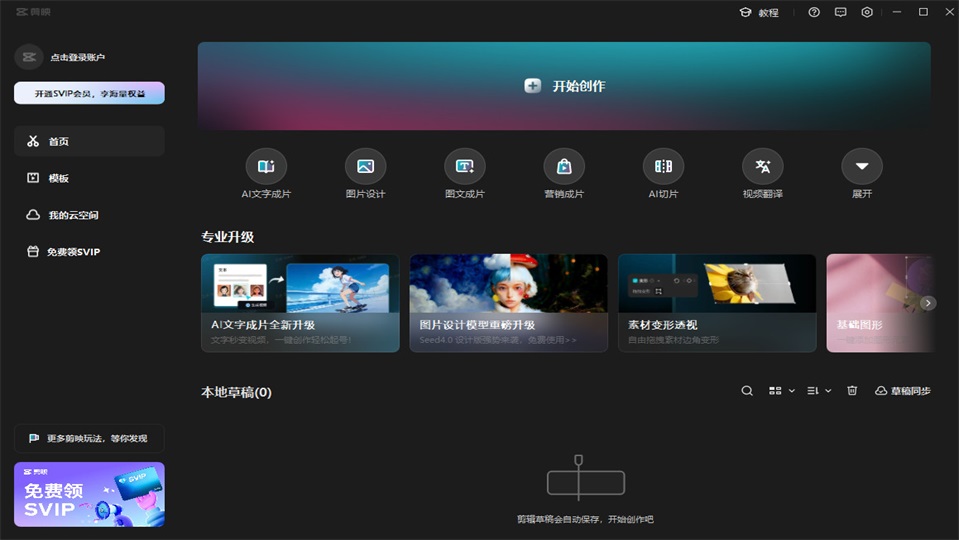The width and height of the screenshot is (959, 540).
Task: Open 免费领SVIP in the sidebar
Action: (x=89, y=251)
